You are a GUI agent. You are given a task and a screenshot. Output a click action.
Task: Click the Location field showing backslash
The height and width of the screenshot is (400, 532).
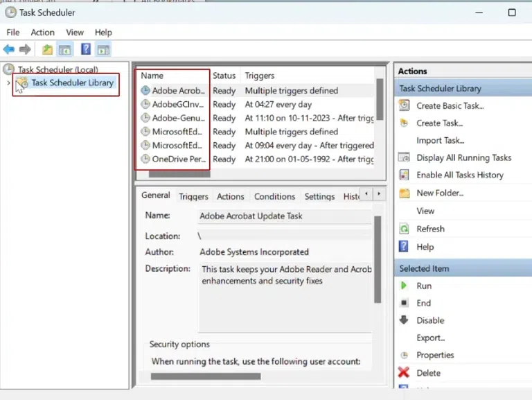284,236
